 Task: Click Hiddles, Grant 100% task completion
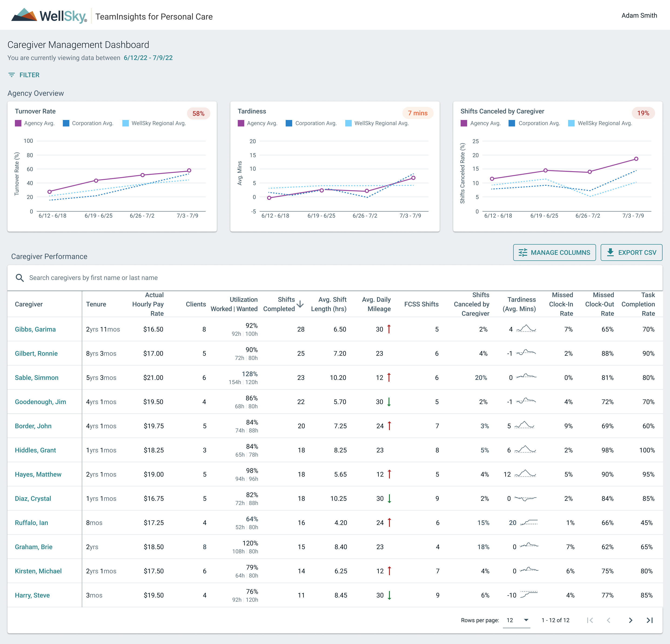647,450
